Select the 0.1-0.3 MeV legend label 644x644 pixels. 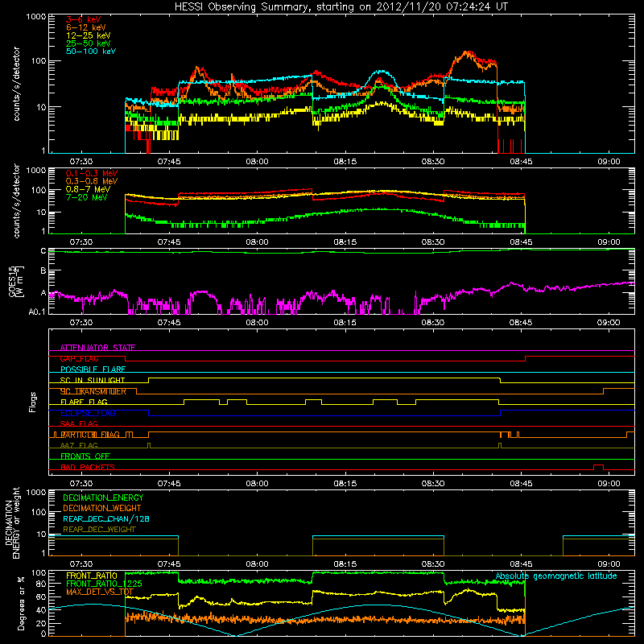click(92, 173)
